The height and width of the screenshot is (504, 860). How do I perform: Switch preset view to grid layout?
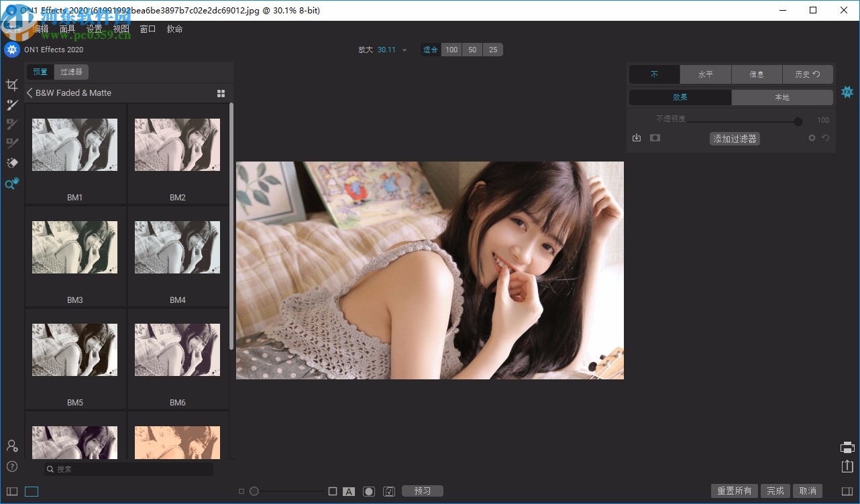[x=221, y=93]
